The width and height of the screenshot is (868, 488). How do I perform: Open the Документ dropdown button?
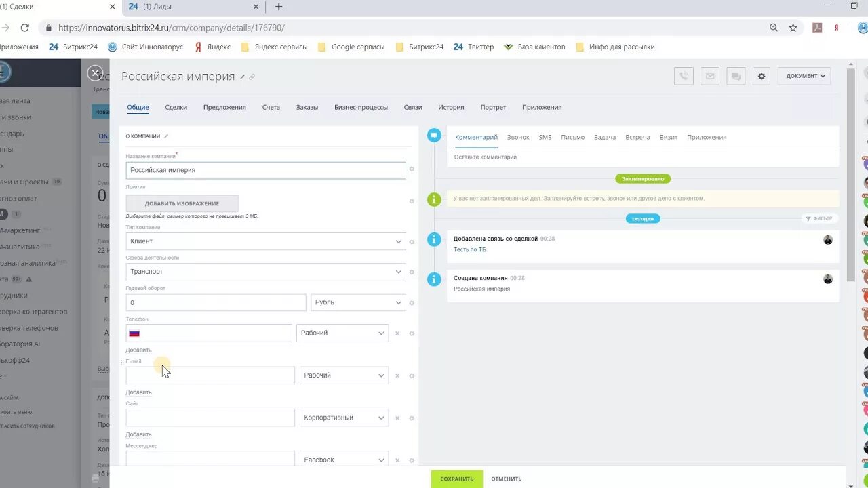(804, 76)
